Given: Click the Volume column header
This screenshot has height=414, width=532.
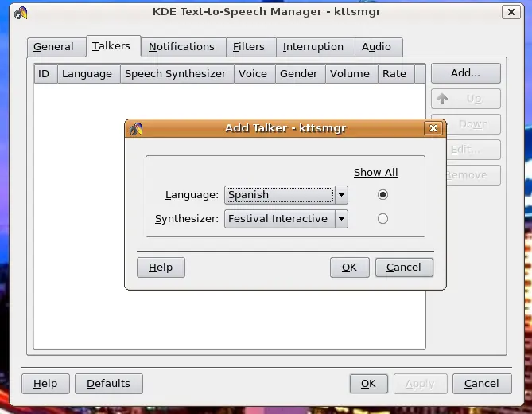Looking at the screenshot, I should tap(351, 74).
